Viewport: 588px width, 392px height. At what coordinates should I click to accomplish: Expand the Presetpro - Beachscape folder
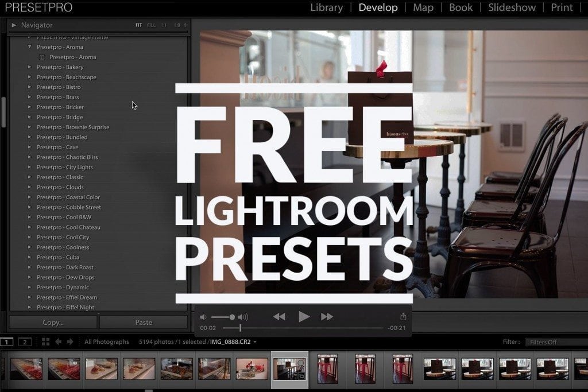coord(29,77)
